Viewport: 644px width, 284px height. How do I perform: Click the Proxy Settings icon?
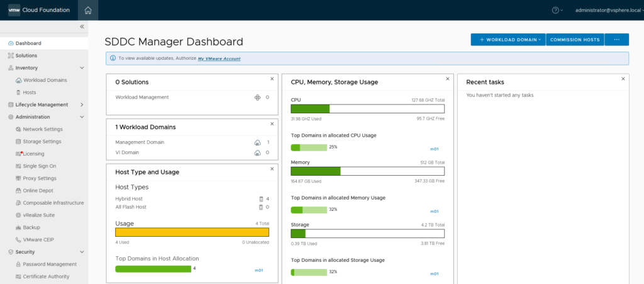click(x=18, y=178)
